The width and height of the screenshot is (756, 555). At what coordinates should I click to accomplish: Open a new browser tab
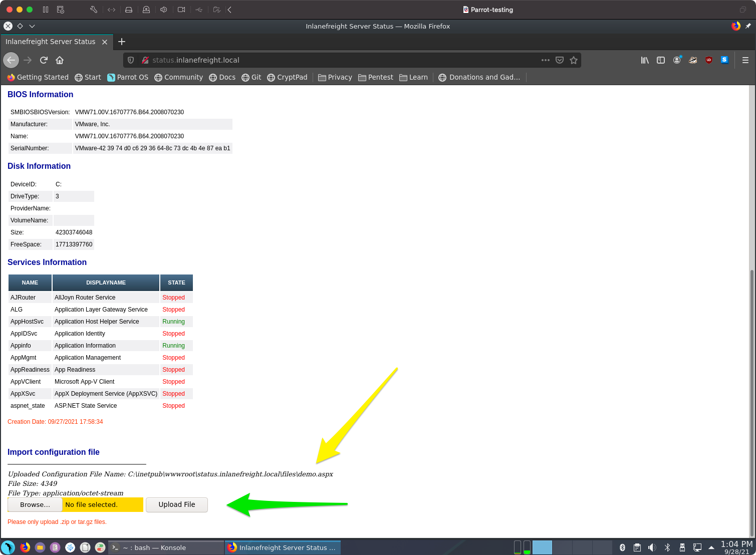tap(122, 42)
